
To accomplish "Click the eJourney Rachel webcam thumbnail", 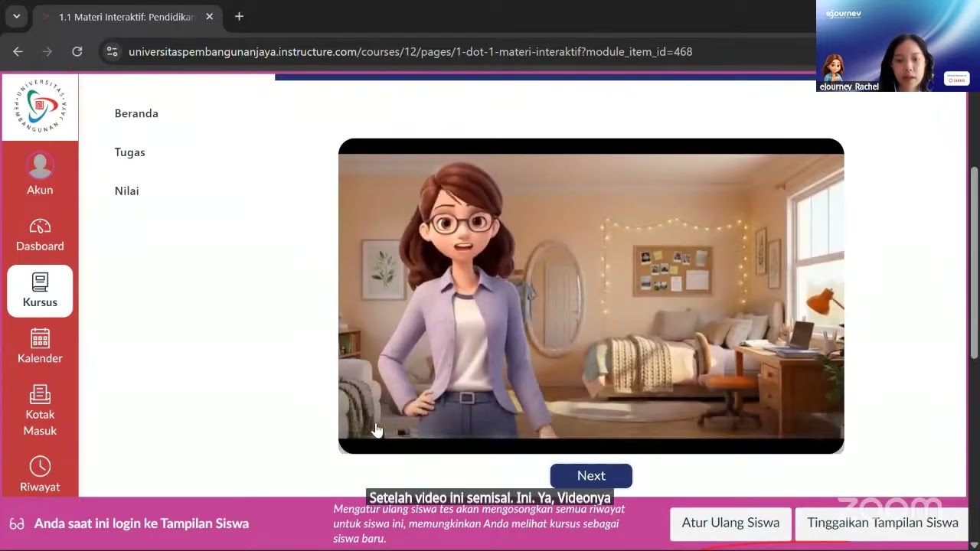I will point(897,46).
